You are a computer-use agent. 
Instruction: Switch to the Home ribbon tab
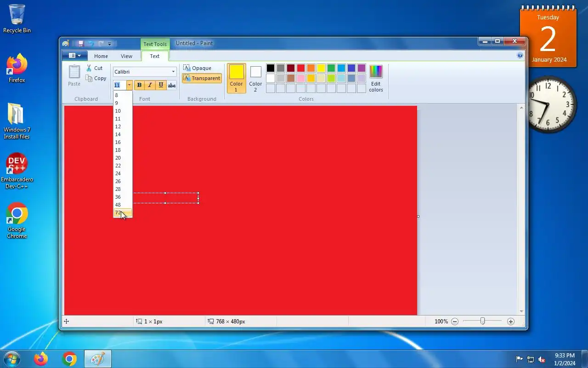101,56
